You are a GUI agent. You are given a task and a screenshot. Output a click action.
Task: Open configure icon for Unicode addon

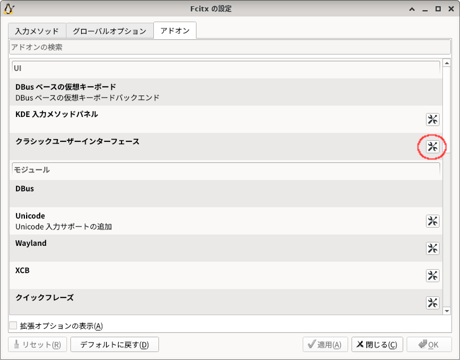coord(432,221)
